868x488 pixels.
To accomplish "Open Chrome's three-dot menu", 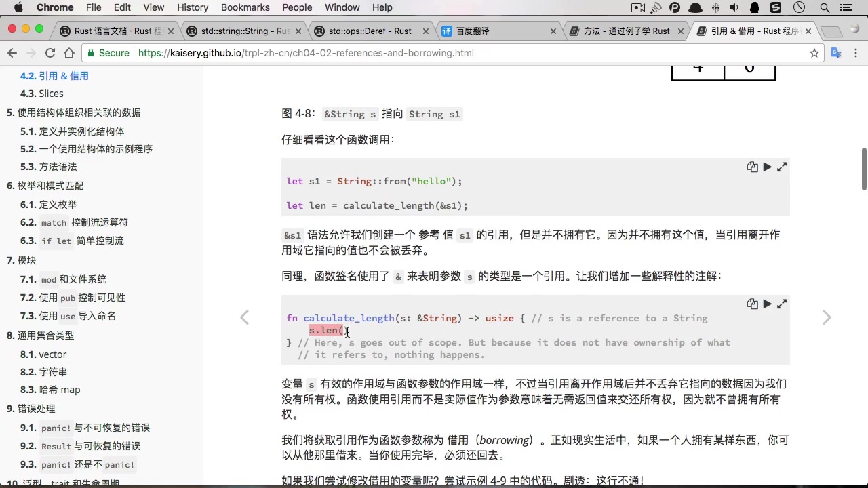I will pos(856,52).
